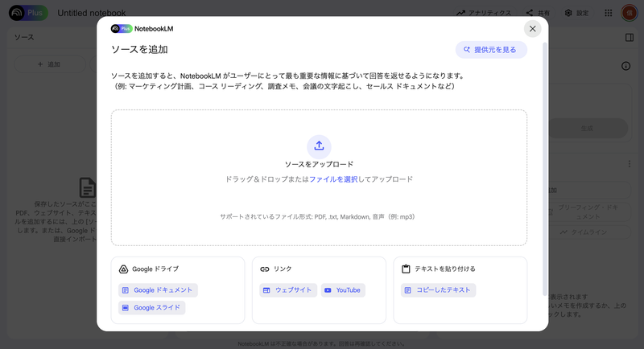Click the info icon in the right panel
Screen dimensions: 644x349
click(625, 66)
